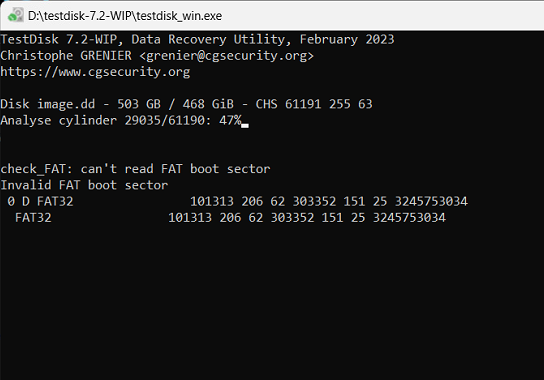Click the CHS 61191 255 63 geometry
Screen dimensions: 544x380
(x=314, y=104)
